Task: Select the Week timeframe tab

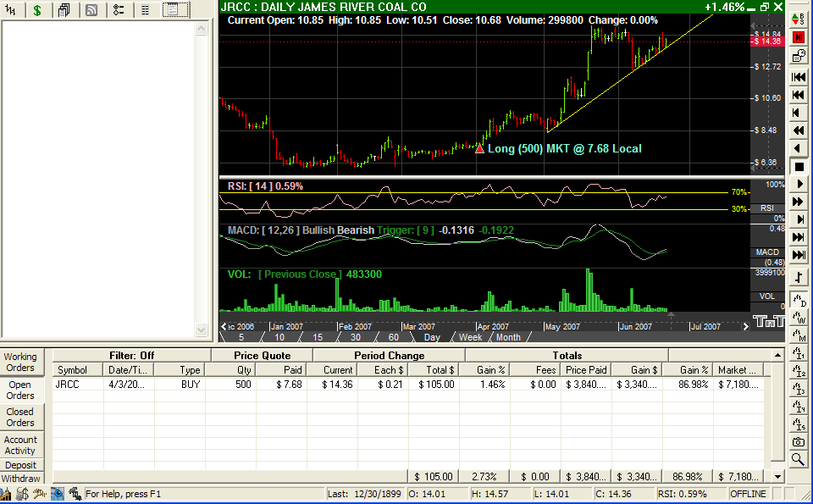Action: point(470,338)
